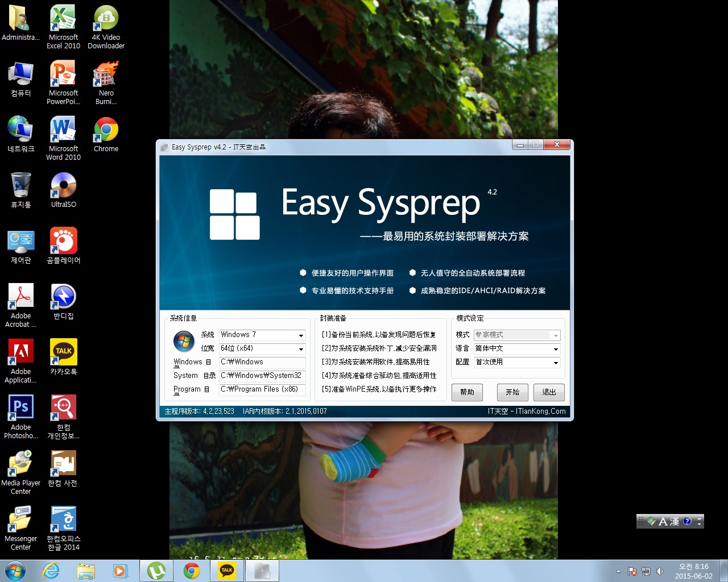728x582 pixels.
Task: Open language bar help icon
Action: (x=687, y=521)
